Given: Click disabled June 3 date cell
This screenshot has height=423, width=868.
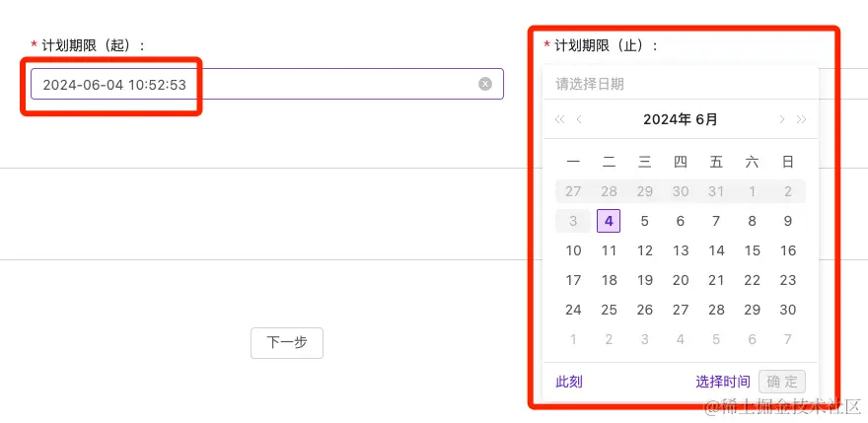Looking at the screenshot, I should click(573, 222).
